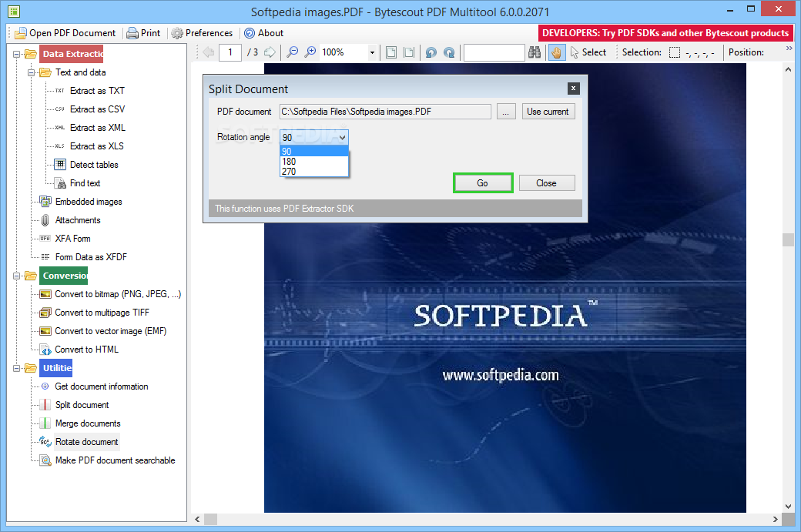Viewport: 801px width, 532px height.
Task: Open Preferences from the toolbar
Action: point(203,33)
